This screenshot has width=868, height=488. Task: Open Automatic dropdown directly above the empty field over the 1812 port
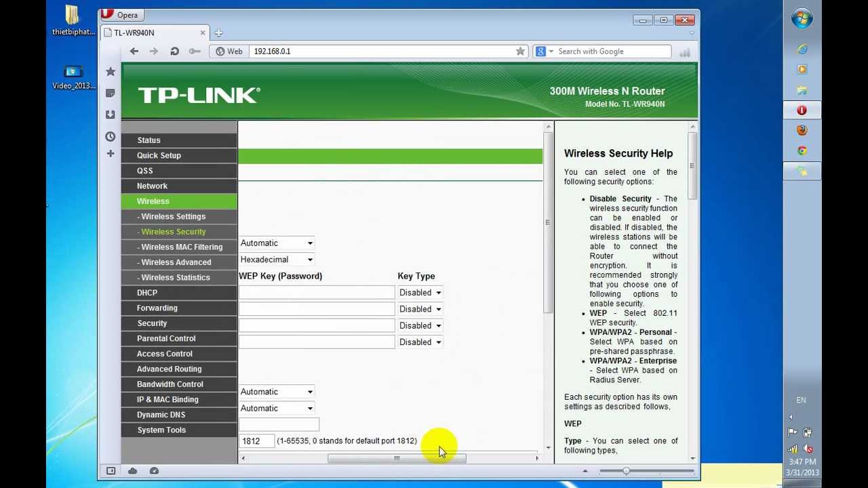(x=277, y=408)
